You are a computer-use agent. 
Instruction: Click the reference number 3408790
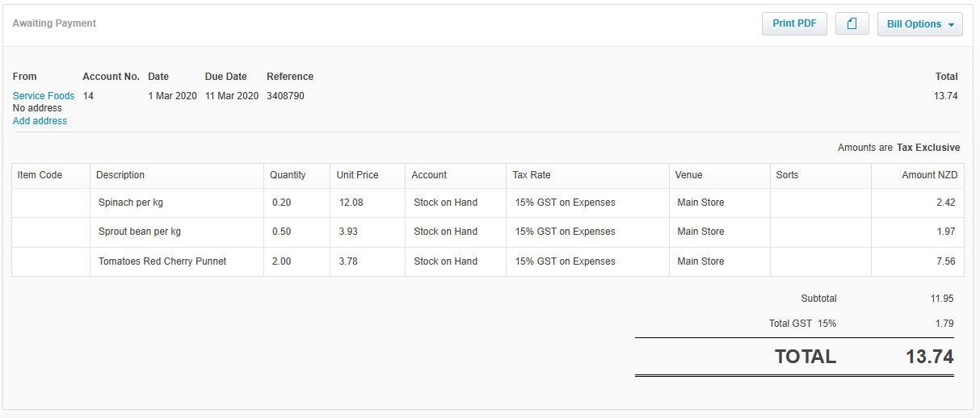tap(285, 96)
